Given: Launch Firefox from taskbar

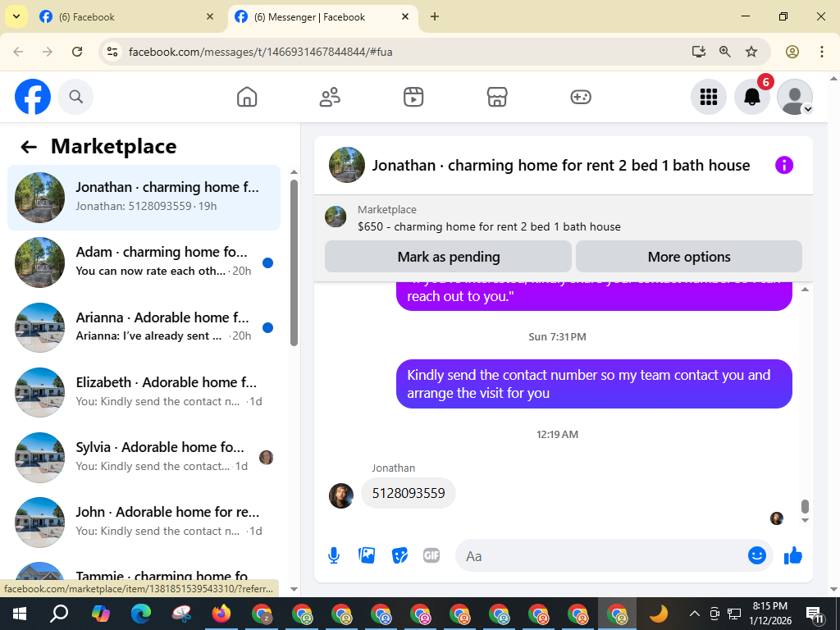Looking at the screenshot, I should [221, 614].
